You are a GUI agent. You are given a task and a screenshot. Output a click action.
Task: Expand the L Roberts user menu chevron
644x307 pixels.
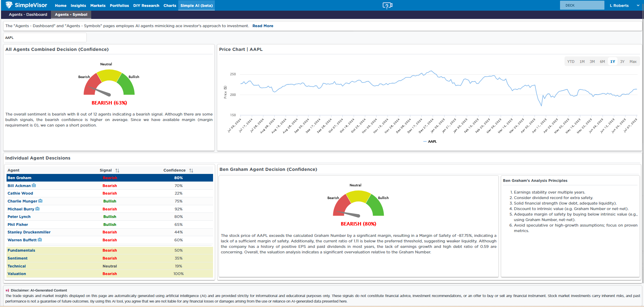[638, 6]
